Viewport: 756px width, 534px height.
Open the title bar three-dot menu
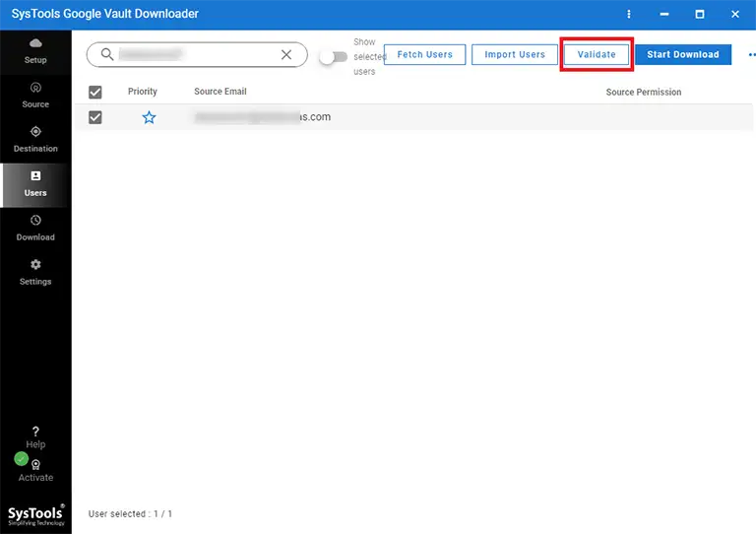[x=629, y=14]
